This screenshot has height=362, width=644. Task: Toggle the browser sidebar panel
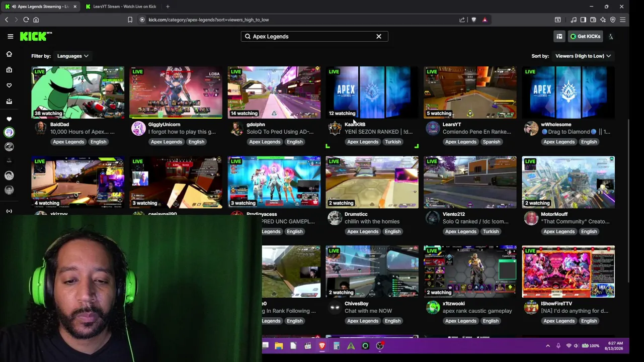coord(583,20)
